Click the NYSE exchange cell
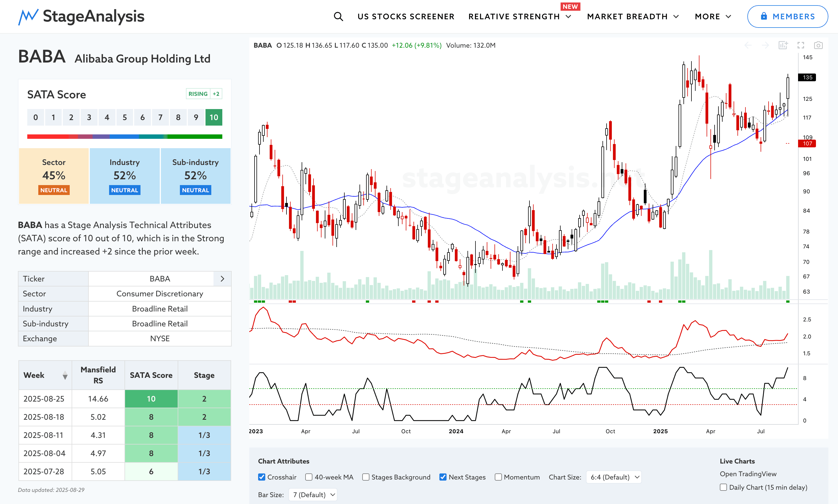The height and width of the screenshot is (504, 838). pyautogui.click(x=160, y=338)
